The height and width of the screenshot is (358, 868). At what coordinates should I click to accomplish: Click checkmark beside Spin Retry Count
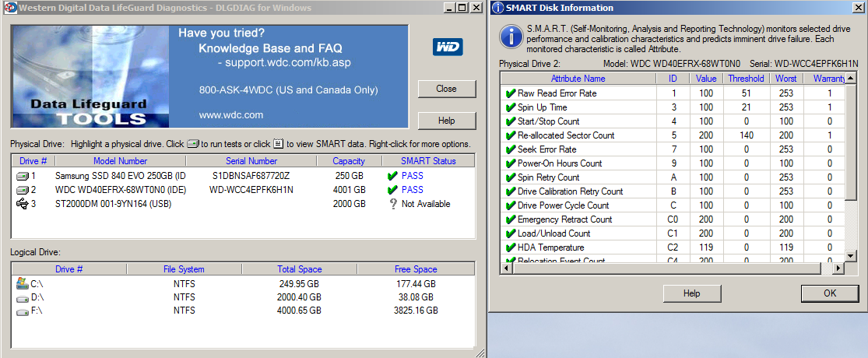(x=511, y=177)
